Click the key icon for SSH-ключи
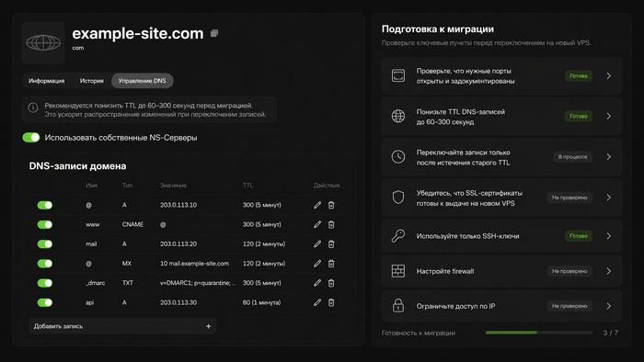The height and width of the screenshot is (362, 644). [398, 236]
